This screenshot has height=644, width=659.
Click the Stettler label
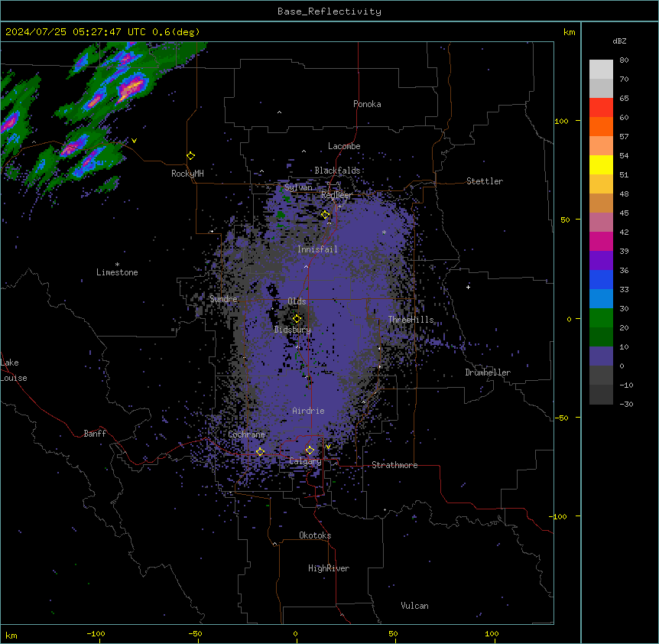pos(485,181)
